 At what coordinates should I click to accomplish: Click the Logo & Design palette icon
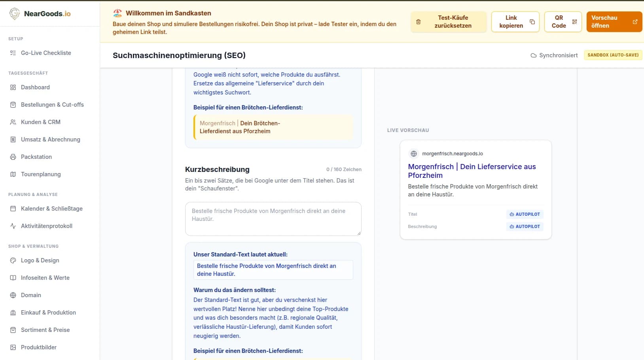[13, 260]
